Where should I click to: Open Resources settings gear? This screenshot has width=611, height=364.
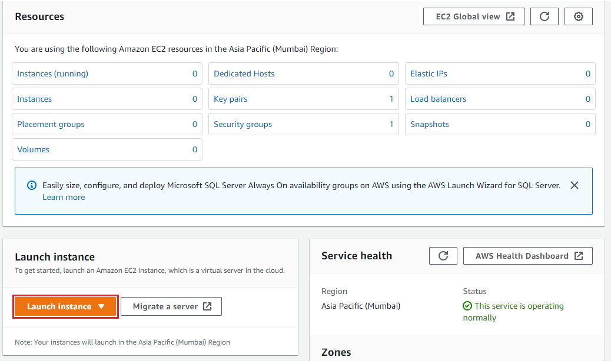[x=578, y=16]
